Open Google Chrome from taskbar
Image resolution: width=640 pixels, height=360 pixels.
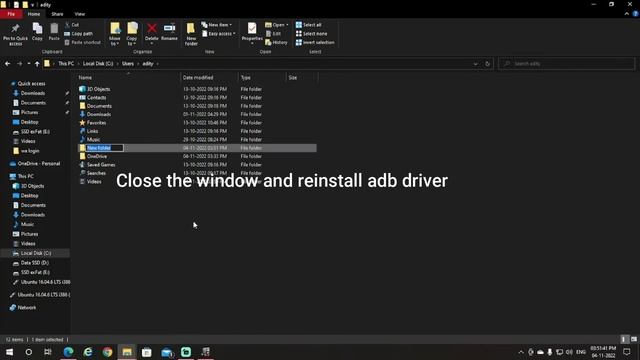point(107,352)
